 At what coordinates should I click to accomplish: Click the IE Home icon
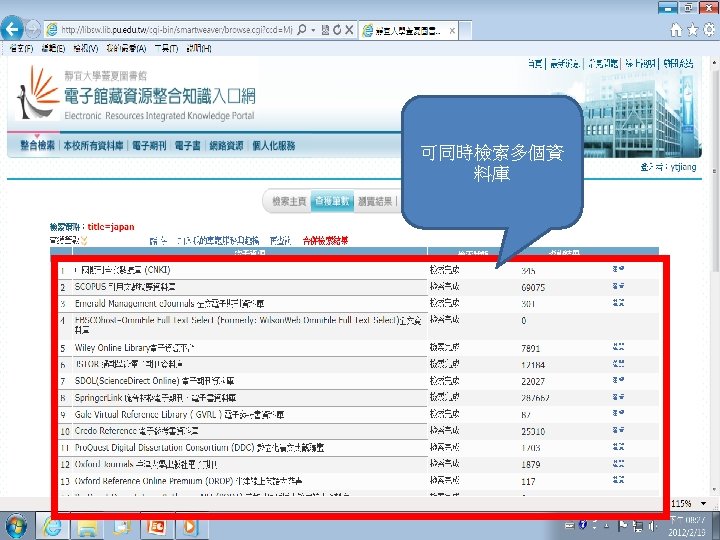(x=676, y=30)
